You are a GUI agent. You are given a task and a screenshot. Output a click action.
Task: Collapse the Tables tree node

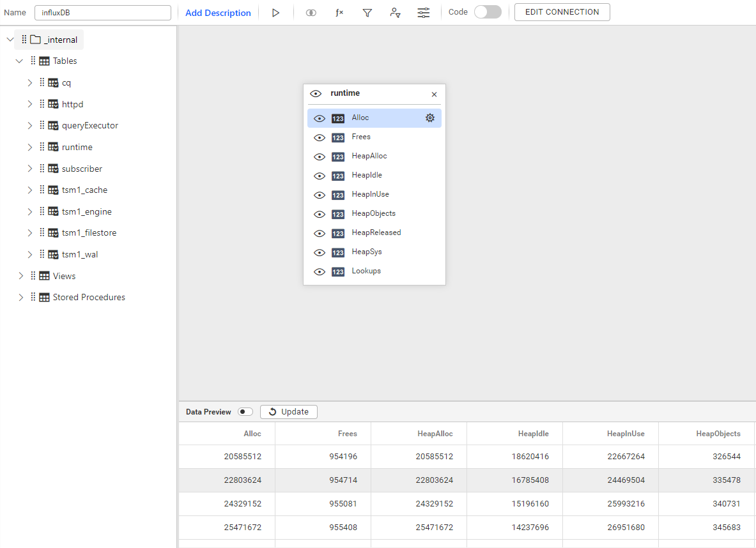point(19,61)
